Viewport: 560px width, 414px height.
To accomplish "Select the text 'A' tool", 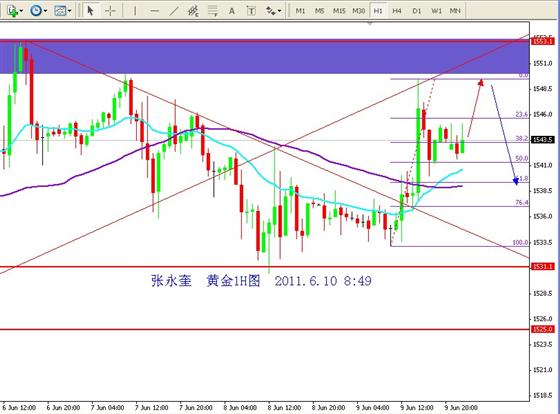I will pyautogui.click(x=232, y=11).
